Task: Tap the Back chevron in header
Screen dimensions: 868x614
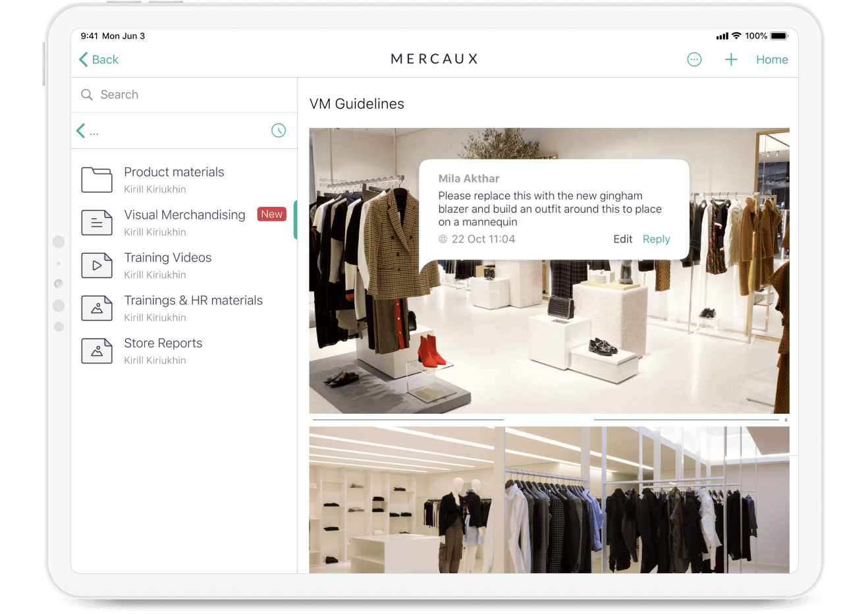Action: (84, 60)
